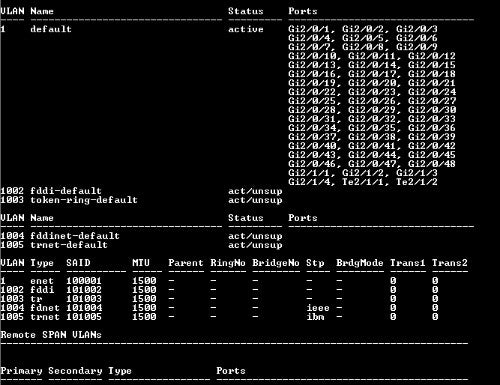Click MTU 1500 in the enet row
Screen dimensions: 500x385
tap(144, 281)
